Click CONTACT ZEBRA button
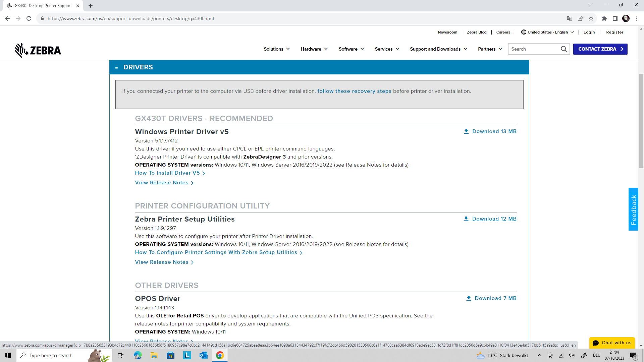Viewport: 644px width, 362px height. 600,49
